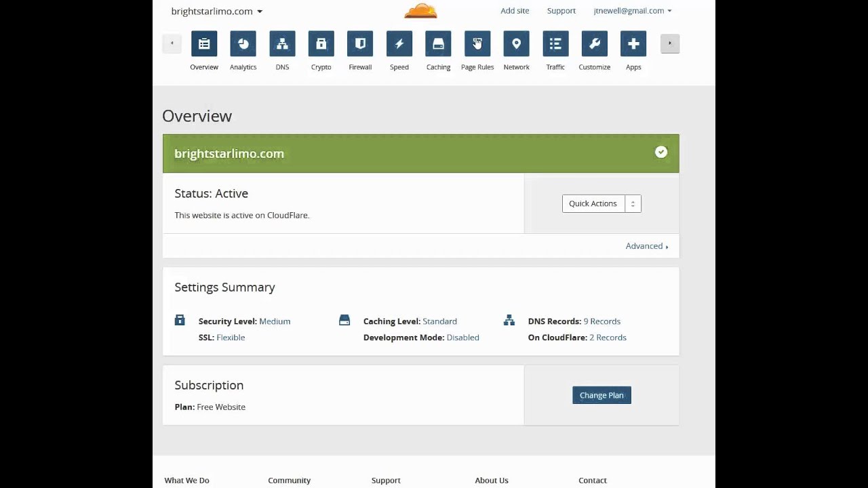Open the Medium security level link

tap(275, 321)
